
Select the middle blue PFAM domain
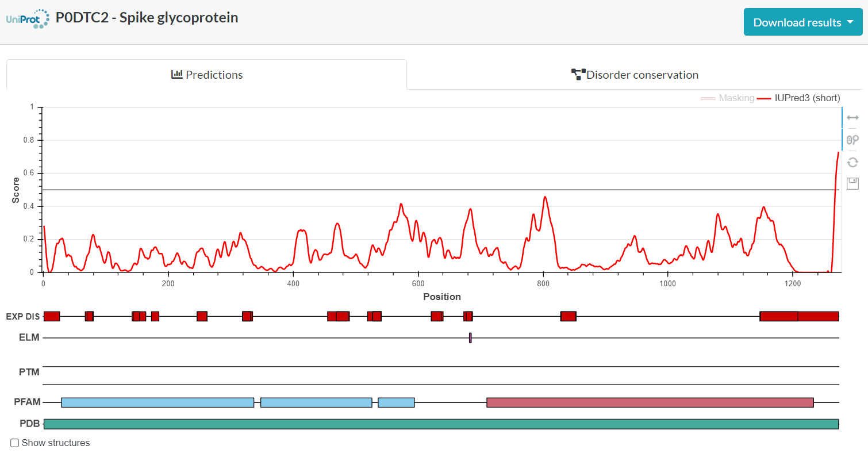click(316, 402)
